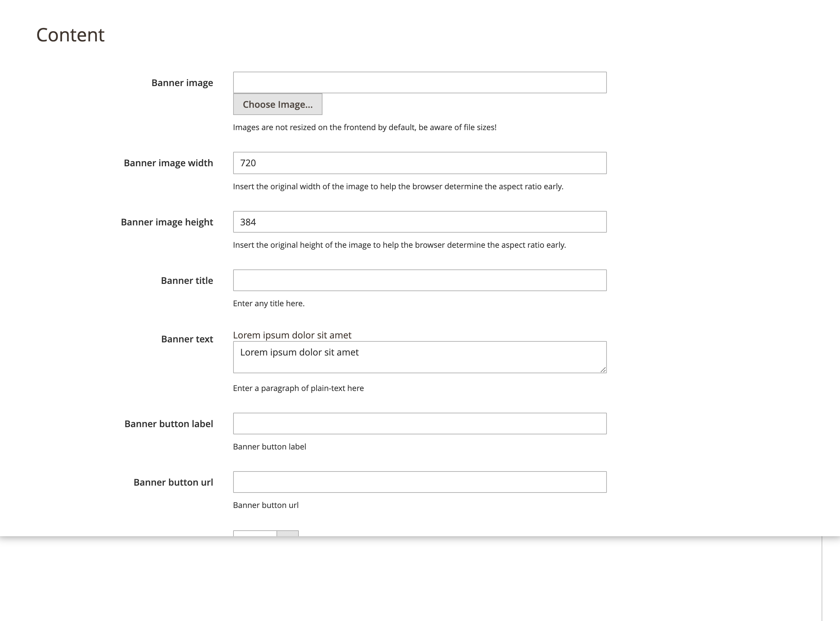Image resolution: width=840 pixels, height=621 pixels.
Task: Click the Banner image width field showing 720
Action: [420, 163]
